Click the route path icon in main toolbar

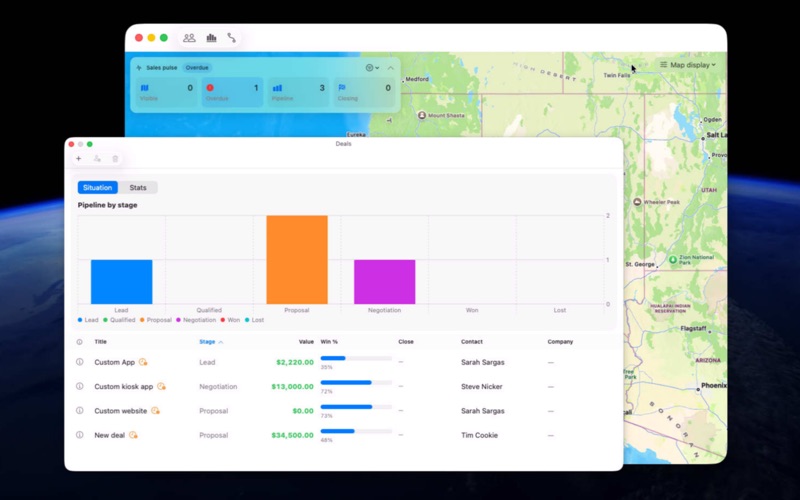pyautogui.click(x=232, y=38)
